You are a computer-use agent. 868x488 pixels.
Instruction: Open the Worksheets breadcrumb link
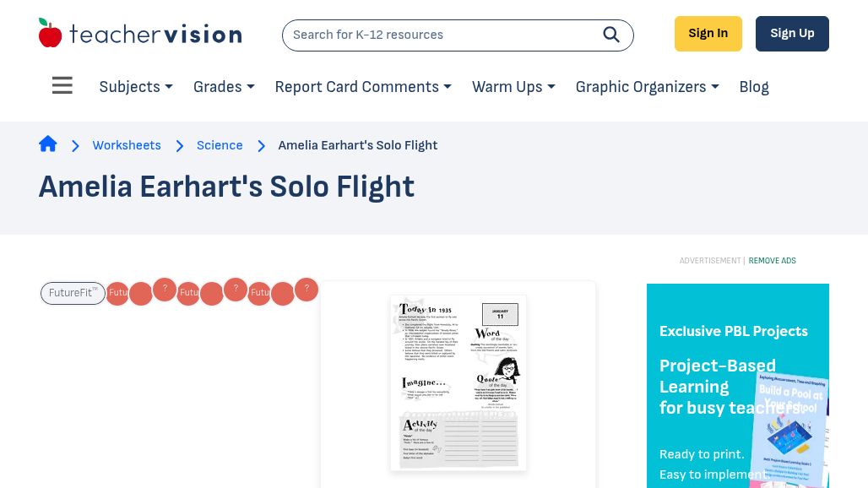click(127, 145)
